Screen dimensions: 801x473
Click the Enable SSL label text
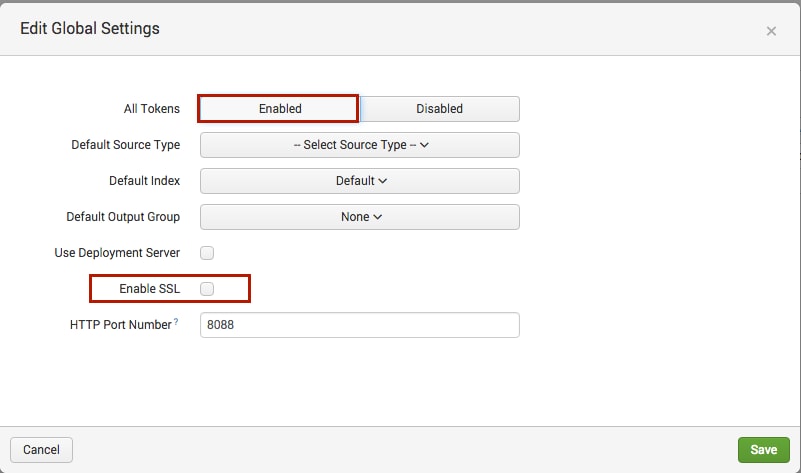(x=150, y=289)
